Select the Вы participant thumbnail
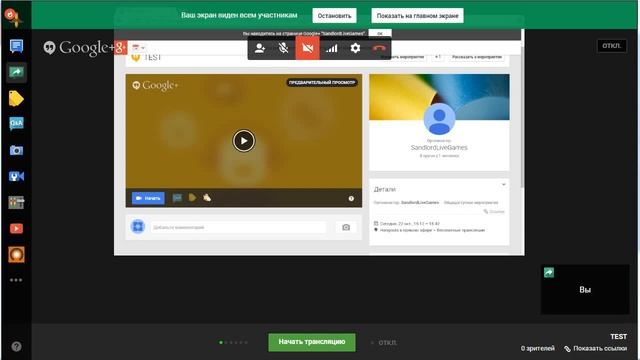 (585, 289)
